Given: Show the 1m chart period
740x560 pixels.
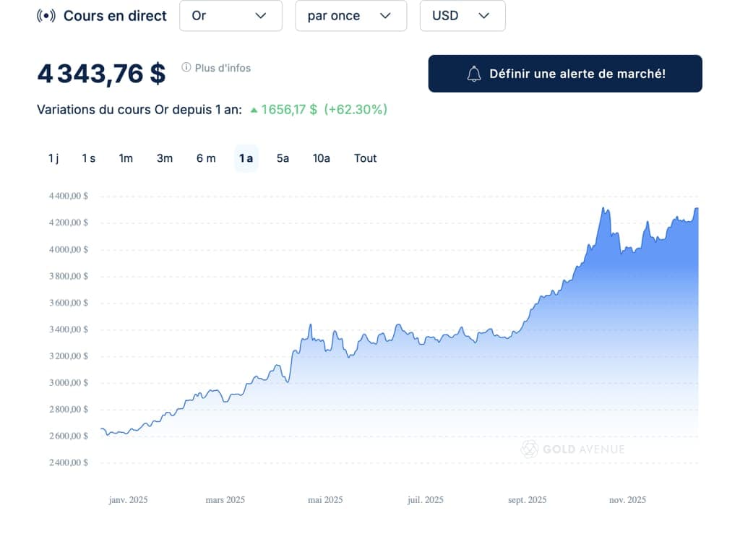Looking at the screenshot, I should [126, 158].
